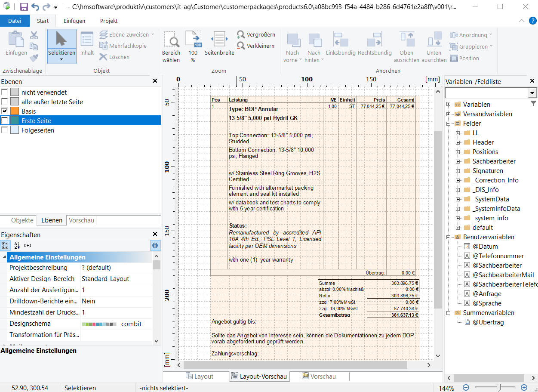
Task: Click the Nach vorne button
Action: [x=293, y=46]
